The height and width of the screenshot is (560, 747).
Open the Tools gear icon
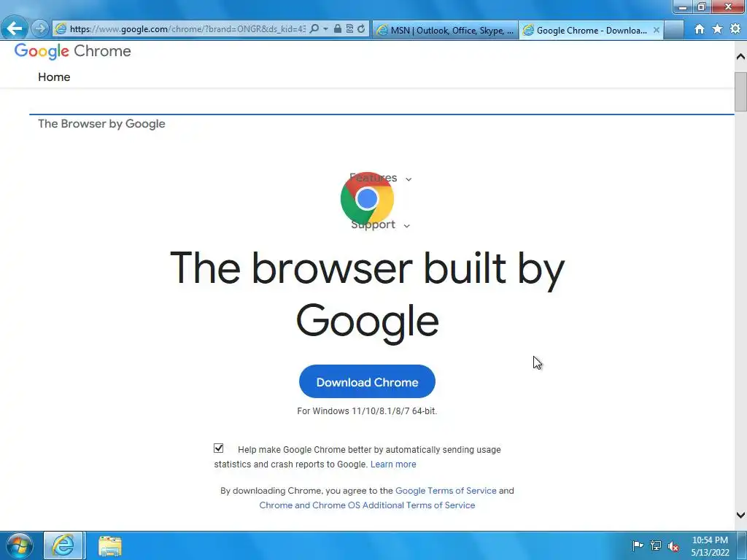pos(735,29)
